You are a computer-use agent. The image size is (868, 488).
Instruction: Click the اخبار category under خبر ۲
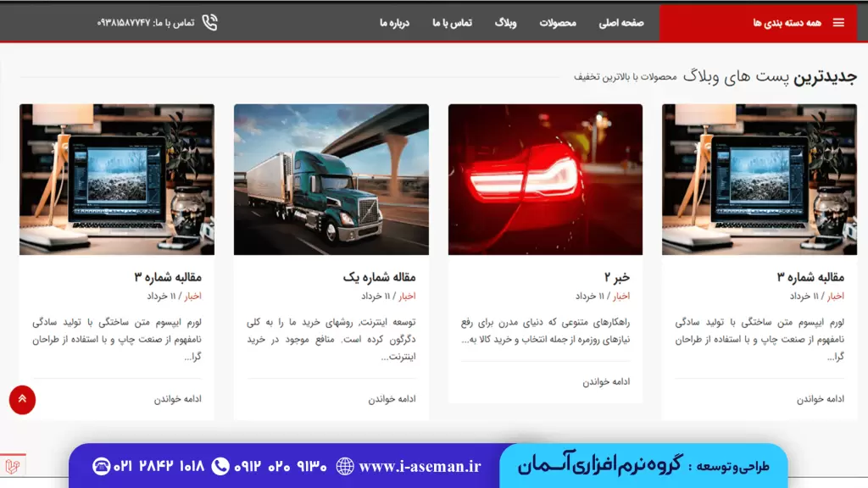tap(621, 296)
